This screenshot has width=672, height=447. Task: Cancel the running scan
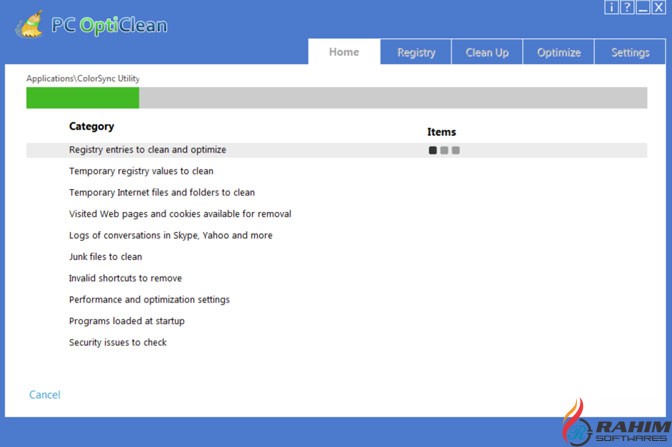click(45, 394)
